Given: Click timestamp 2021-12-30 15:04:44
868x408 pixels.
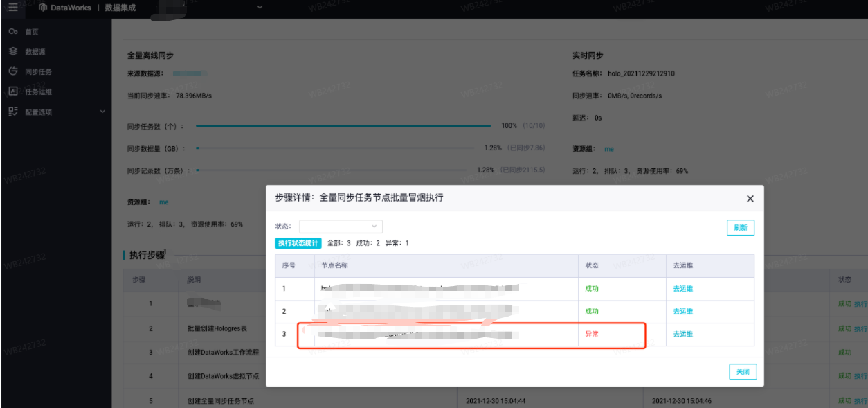Looking at the screenshot, I should click(x=496, y=401).
